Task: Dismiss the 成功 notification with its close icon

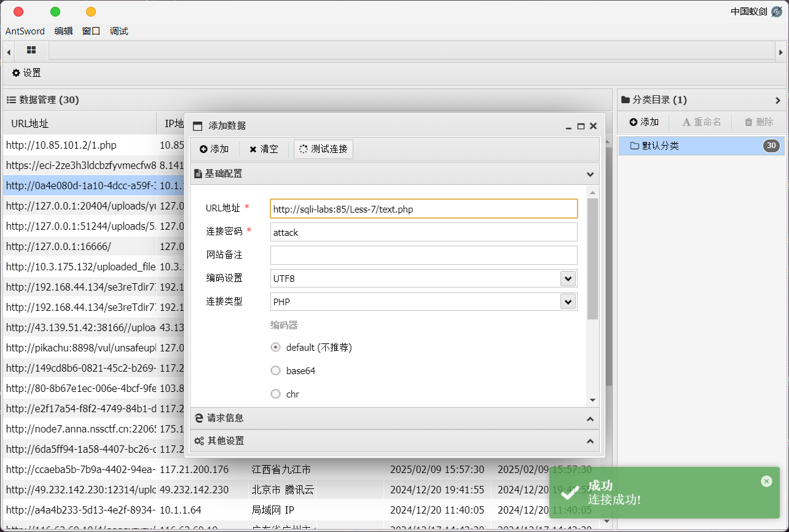Action: point(766,481)
